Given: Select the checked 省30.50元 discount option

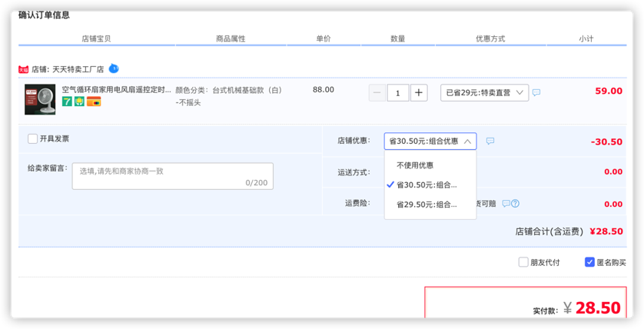Looking at the screenshot, I should click(427, 184).
